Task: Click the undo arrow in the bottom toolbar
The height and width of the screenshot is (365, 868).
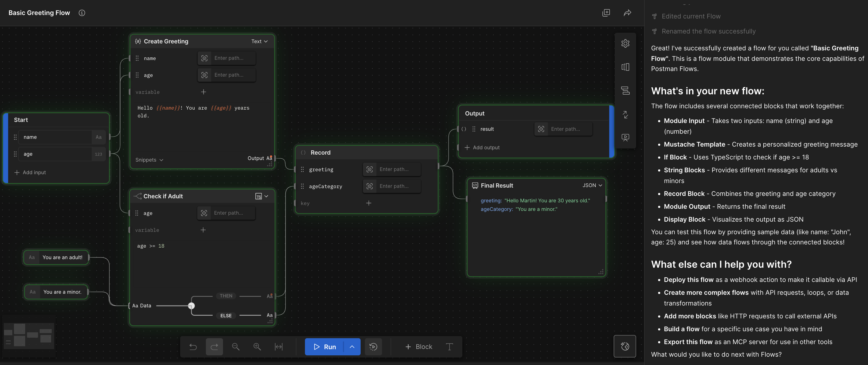Action: tap(193, 347)
